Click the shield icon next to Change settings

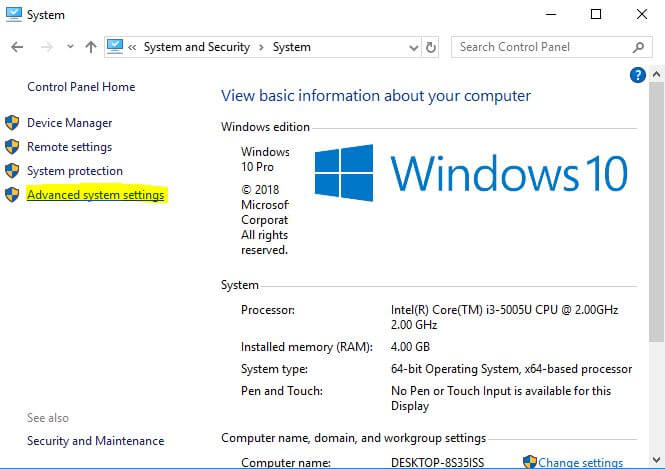click(530, 462)
